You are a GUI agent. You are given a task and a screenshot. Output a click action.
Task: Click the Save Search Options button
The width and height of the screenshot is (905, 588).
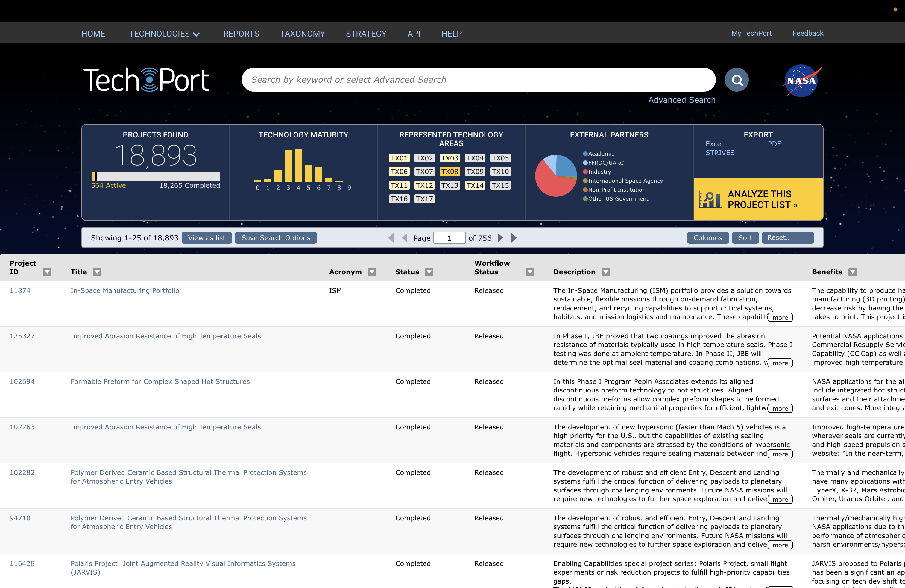pyautogui.click(x=275, y=237)
